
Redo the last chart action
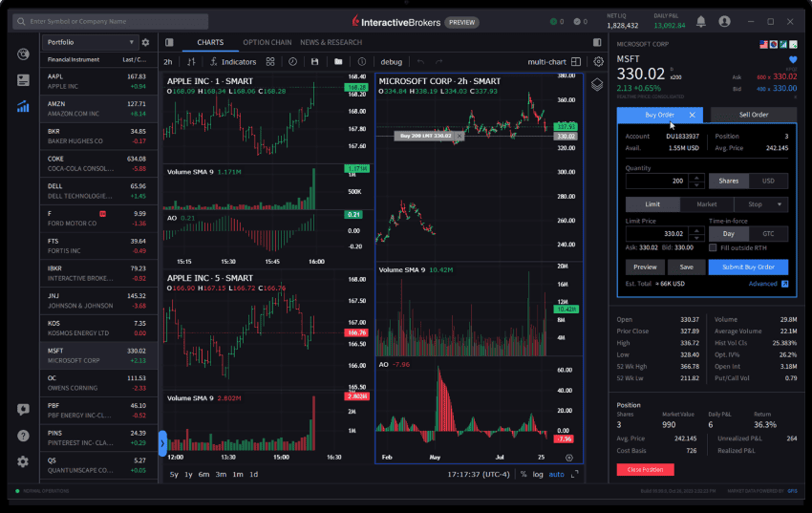[x=439, y=61]
